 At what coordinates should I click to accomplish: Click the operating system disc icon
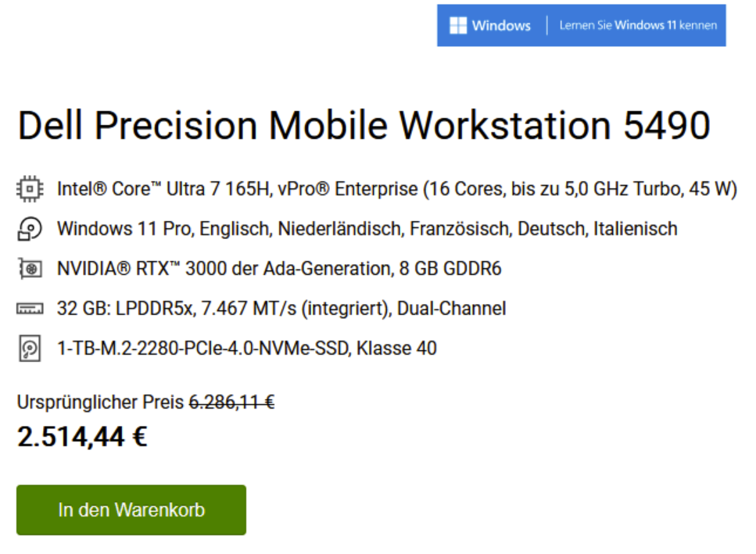point(30,229)
